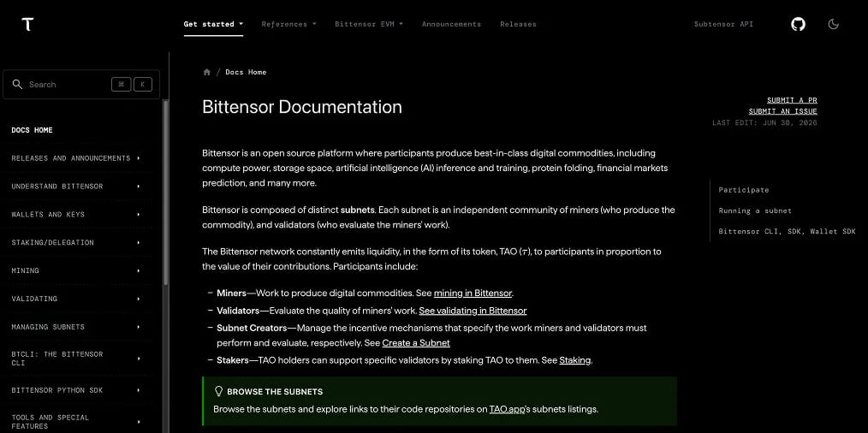
Task: Go to the Announcements nav item
Action: pos(451,24)
